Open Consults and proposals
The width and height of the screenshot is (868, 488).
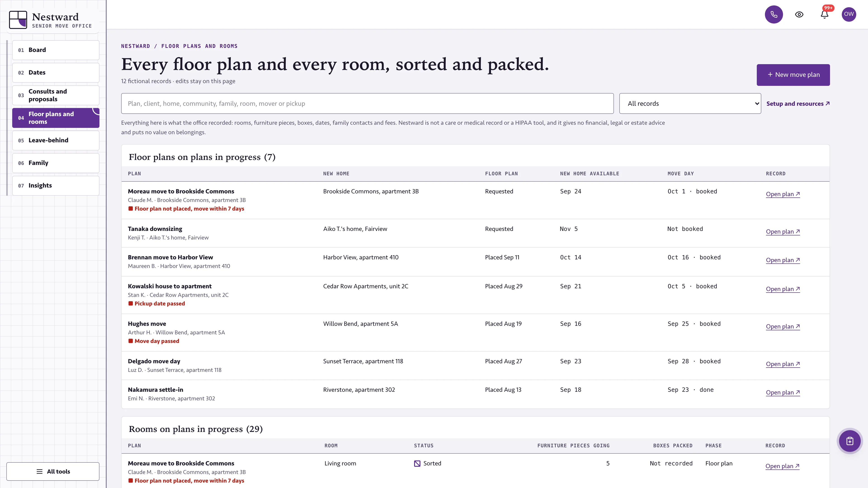click(56, 95)
